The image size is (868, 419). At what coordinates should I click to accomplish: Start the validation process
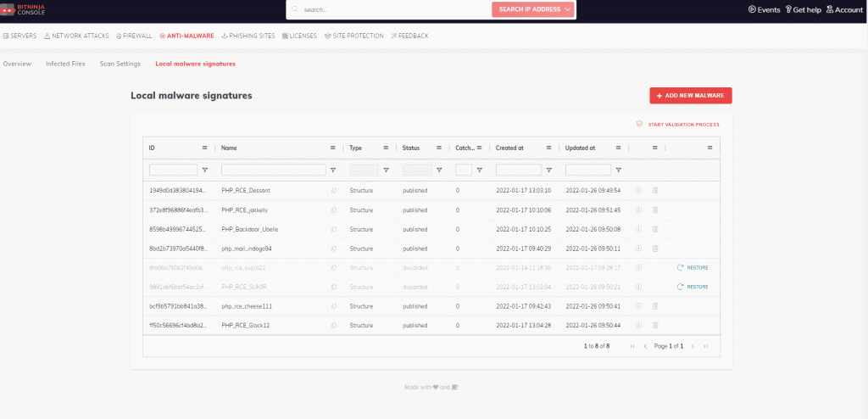click(x=678, y=125)
